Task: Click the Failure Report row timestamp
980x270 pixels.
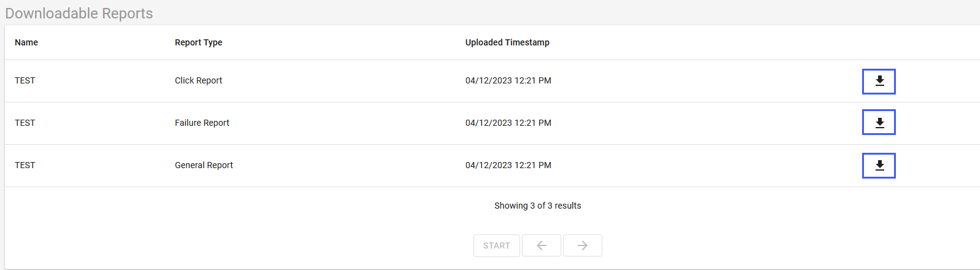Action: pos(508,123)
